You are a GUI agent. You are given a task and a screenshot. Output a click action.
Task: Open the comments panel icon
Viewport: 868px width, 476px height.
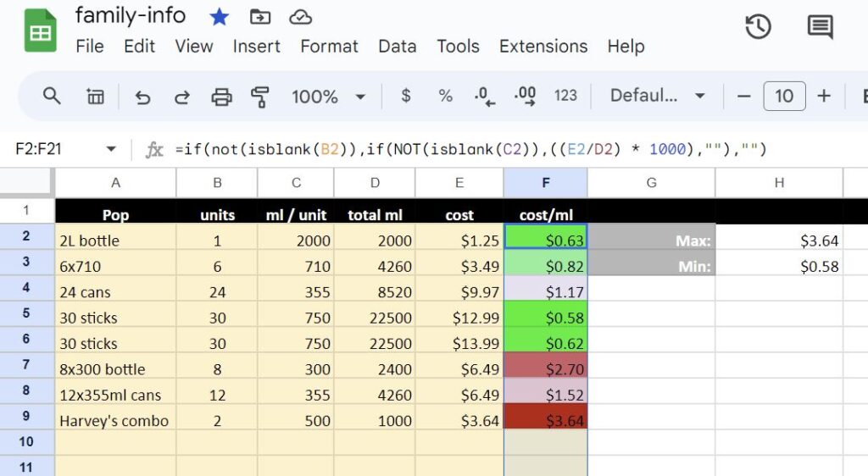click(x=820, y=27)
